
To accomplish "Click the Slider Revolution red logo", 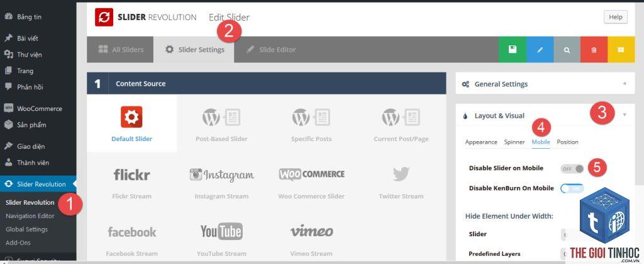I will tap(104, 17).
